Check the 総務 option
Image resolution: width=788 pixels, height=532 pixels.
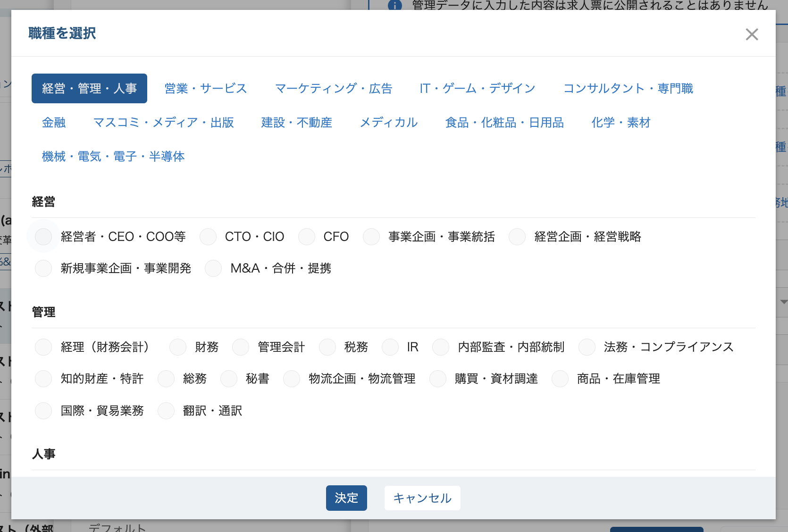pyautogui.click(x=166, y=379)
